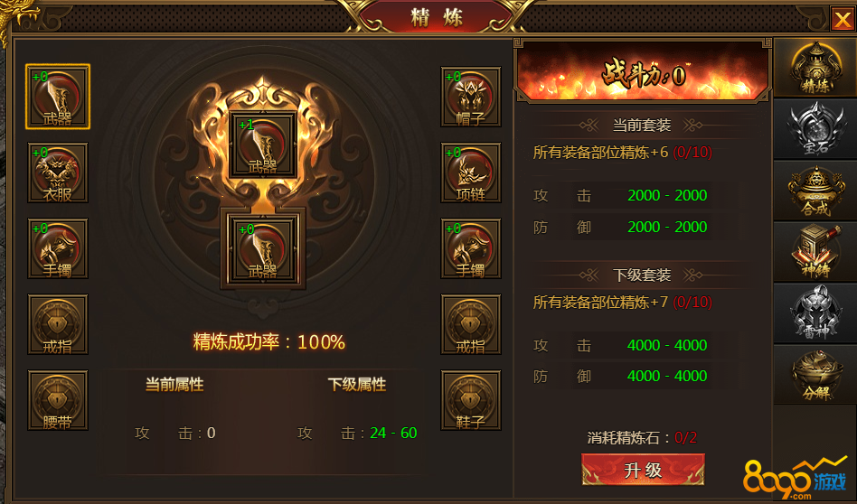This screenshot has width=857, height=504.
Task: Click the center +1 武器 preview slot
Action: 263,145
